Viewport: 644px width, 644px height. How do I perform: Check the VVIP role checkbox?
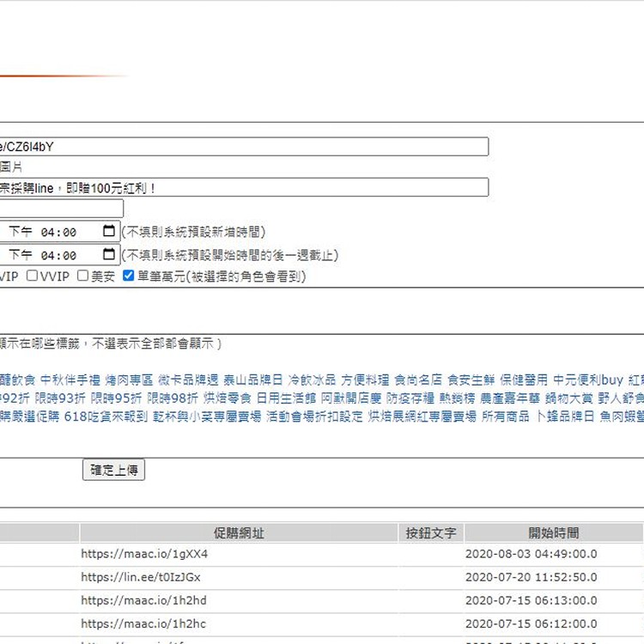[x=32, y=276]
